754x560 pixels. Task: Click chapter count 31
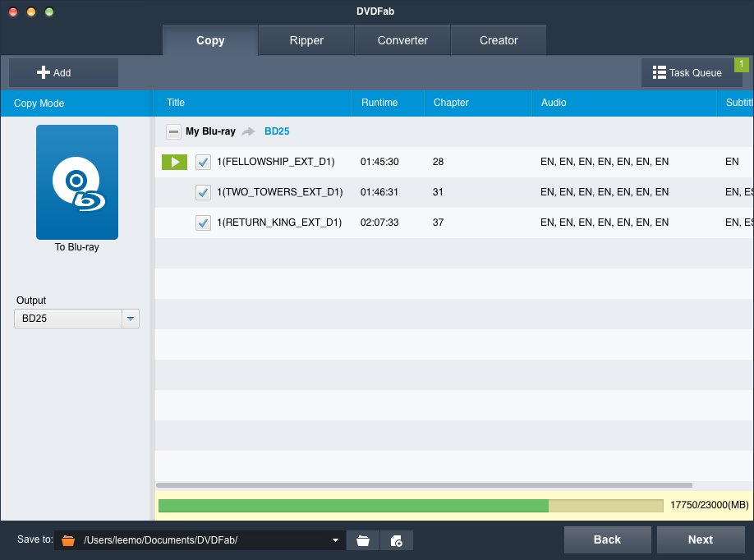(x=438, y=192)
